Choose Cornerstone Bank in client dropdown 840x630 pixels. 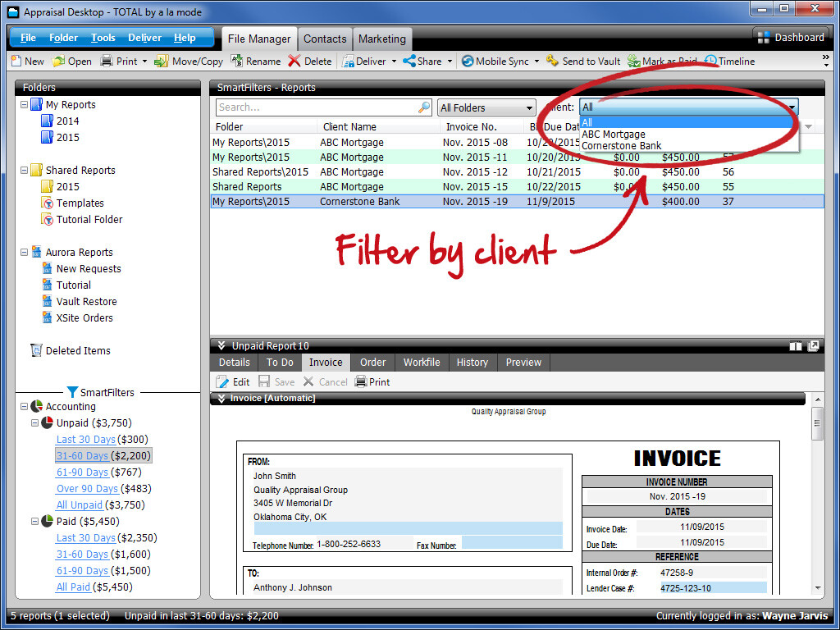pos(622,146)
